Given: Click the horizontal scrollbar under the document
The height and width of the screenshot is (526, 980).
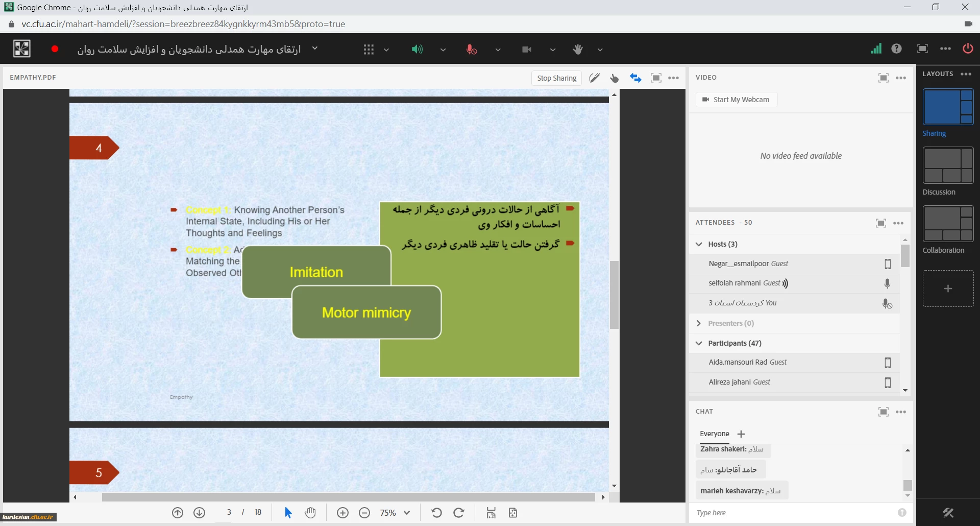Looking at the screenshot, I should click(x=348, y=497).
